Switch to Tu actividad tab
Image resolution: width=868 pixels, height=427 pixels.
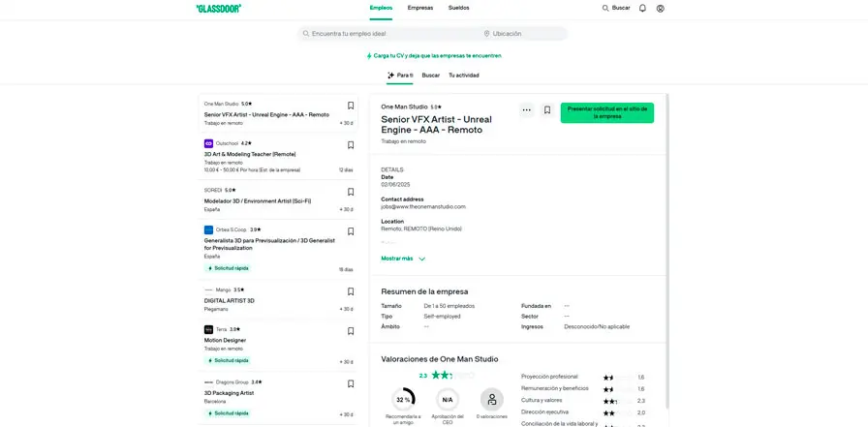464,76
